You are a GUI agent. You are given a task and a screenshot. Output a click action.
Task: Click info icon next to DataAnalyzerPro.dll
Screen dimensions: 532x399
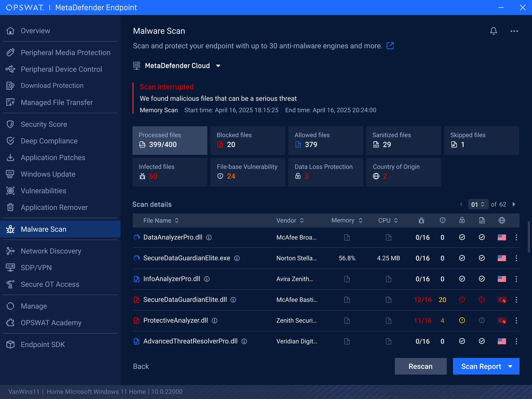tap(209, 238)
